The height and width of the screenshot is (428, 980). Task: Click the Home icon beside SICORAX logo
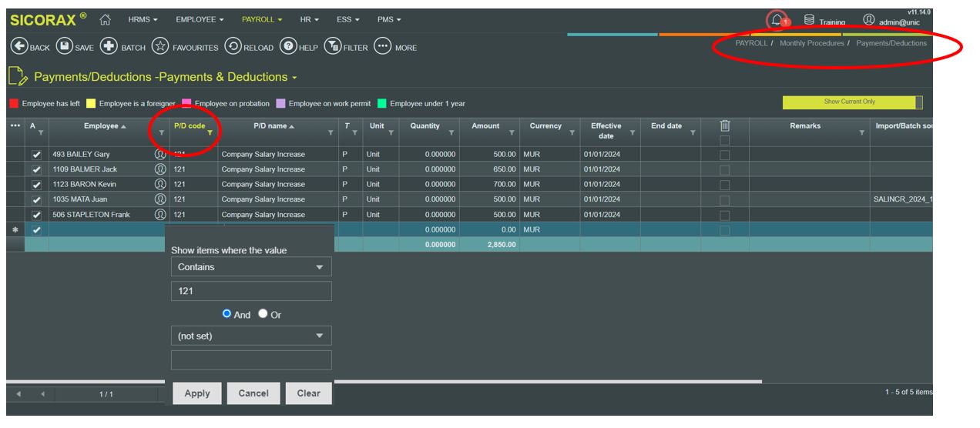point(106,19)
